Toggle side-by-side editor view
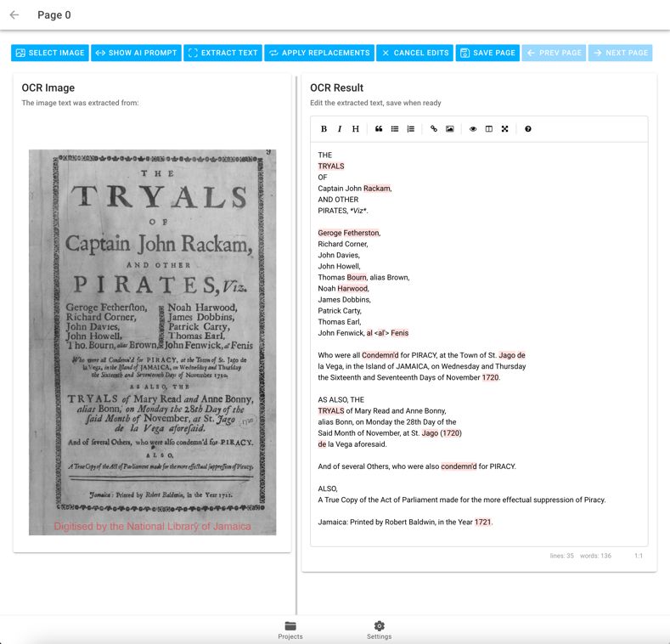Viewport: 670px width, 644px height. (489, 129)
